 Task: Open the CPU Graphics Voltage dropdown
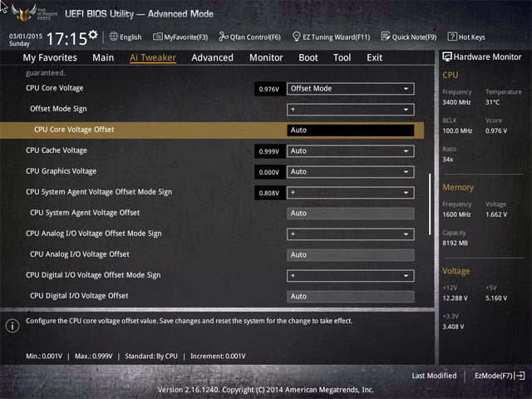coord(351,172)
